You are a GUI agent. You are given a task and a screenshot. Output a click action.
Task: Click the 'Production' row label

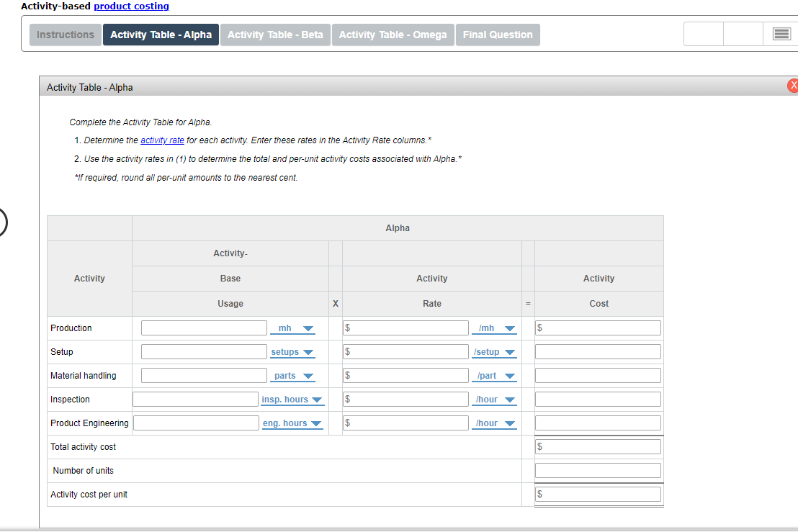tap(71, 328)
